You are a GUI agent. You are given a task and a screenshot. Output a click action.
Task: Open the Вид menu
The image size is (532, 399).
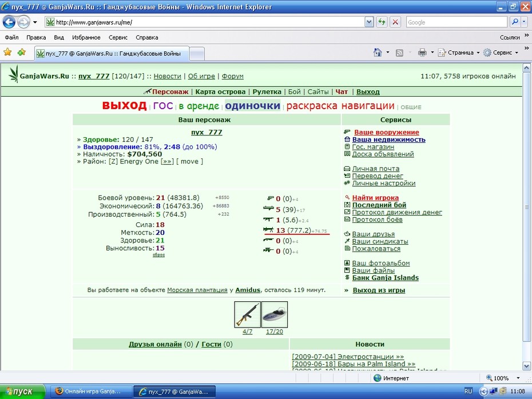point(59,37)
